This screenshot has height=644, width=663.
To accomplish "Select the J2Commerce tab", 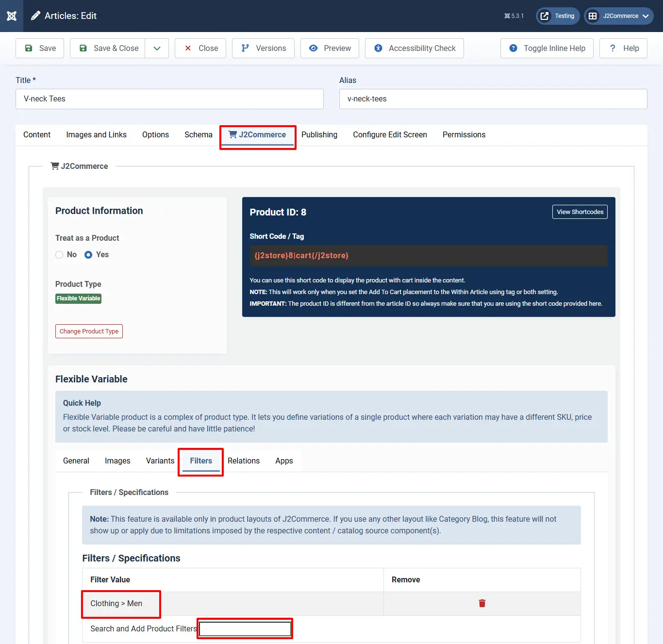I will [x=257, y=135].
